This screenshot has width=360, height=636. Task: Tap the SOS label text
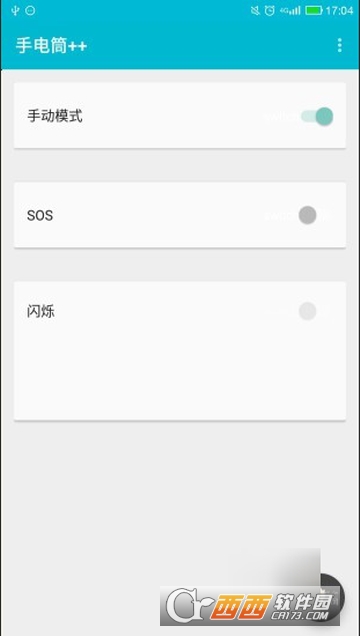(40, 215)
